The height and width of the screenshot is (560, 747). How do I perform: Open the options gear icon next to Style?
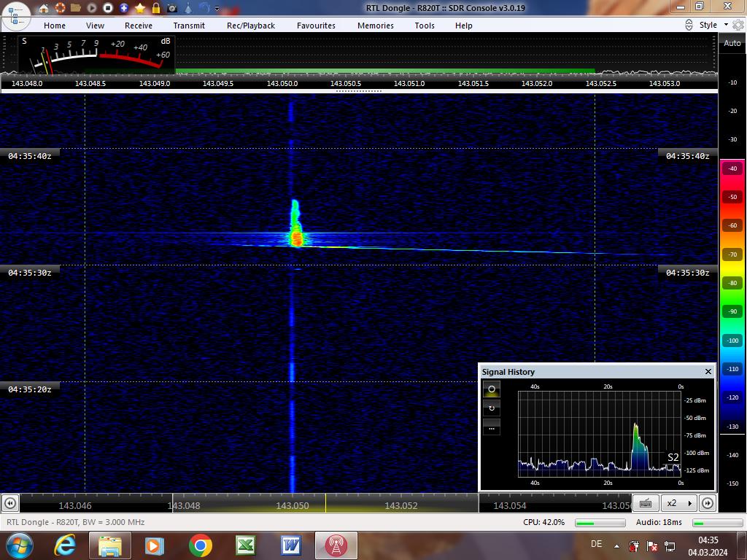738,25
